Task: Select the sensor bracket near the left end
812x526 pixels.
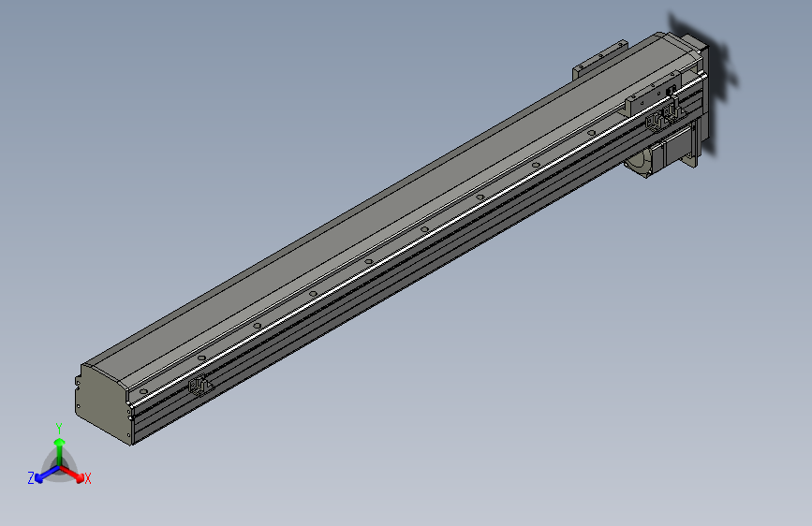Action: tap(200, 386)
